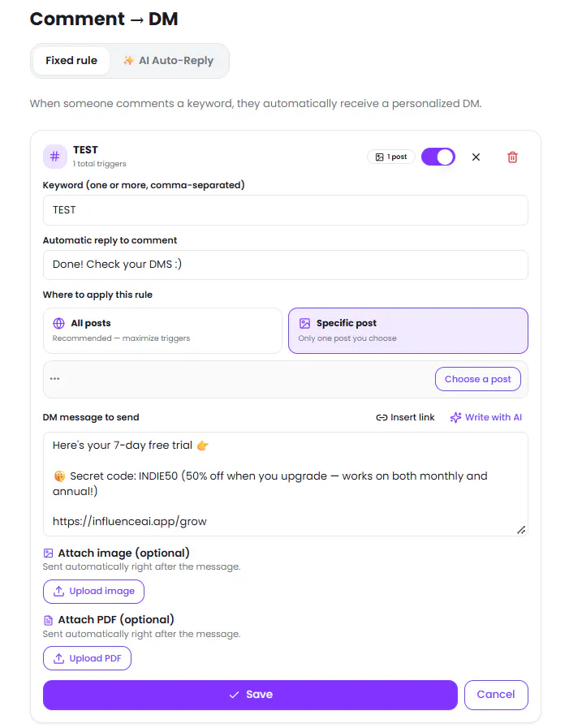Click the Attach image section icon
The image size is (582, 728).
[x=49, y=553]
